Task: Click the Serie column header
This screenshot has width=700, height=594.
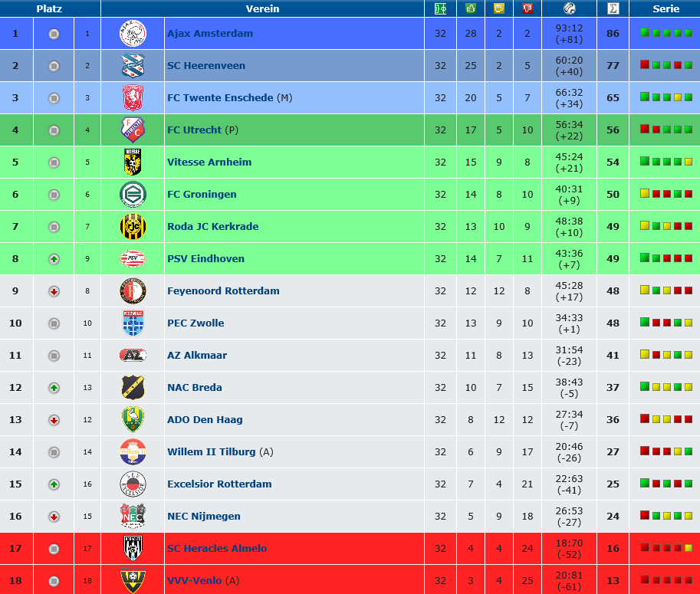Action: (665, 8)
